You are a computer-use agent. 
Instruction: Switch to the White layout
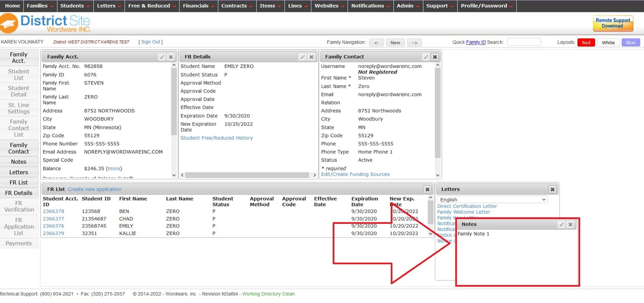[608, 43]
